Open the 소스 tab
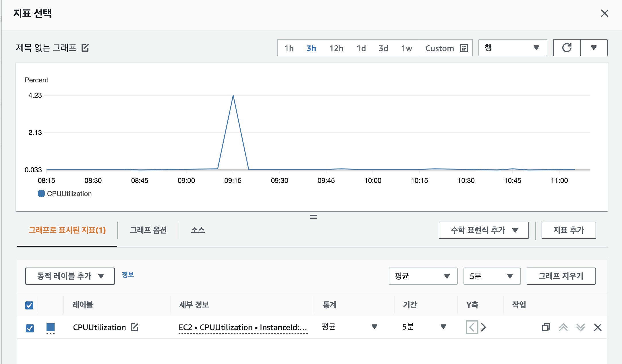622x364 pixels. (198, 230)
